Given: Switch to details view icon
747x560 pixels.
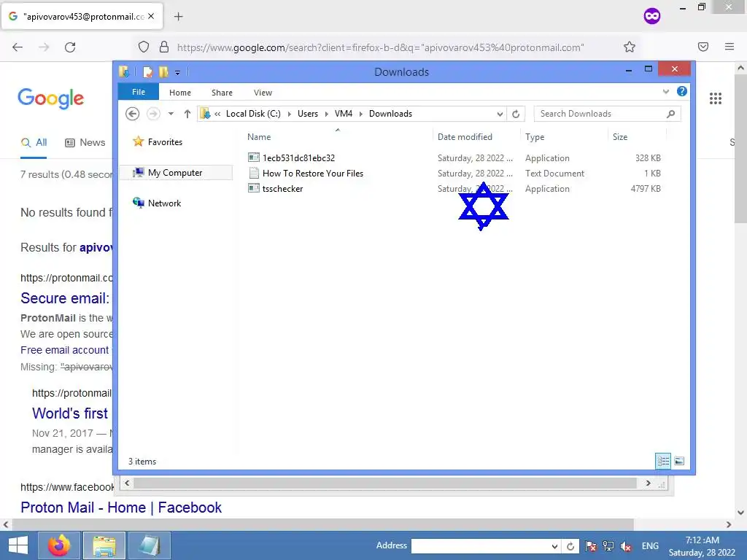Looking at the screenshot, I should pyautogui.click(x=663, y=461).
